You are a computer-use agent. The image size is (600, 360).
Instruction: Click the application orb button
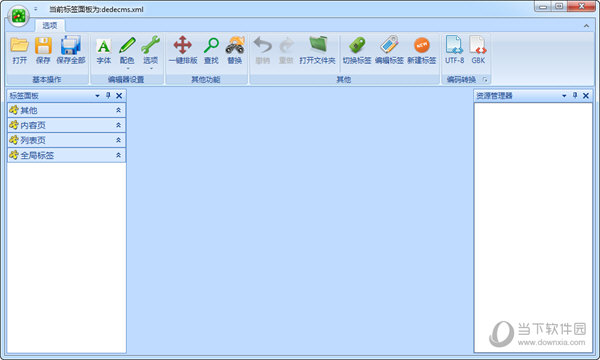(18, 16)
